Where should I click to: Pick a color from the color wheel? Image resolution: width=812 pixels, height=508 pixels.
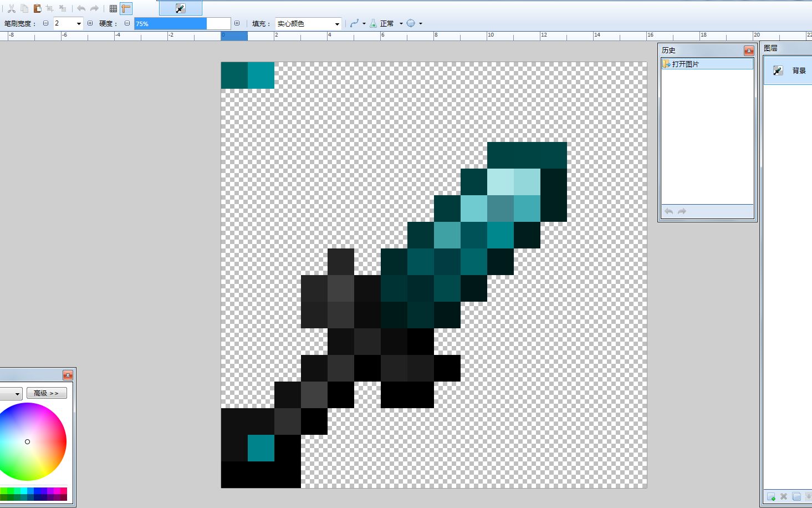[x=27, y=441]
